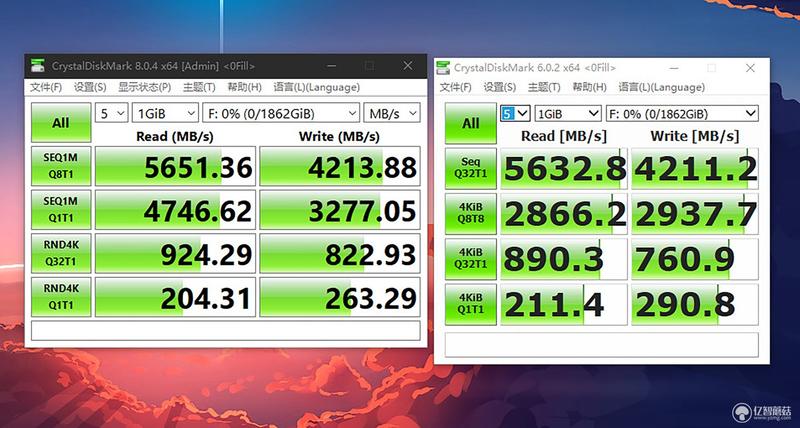This screenshot has height=428, width=800.
Task: Run All tests in CrystalDiskMark 8.0.4
Action: tap(61, 122)
